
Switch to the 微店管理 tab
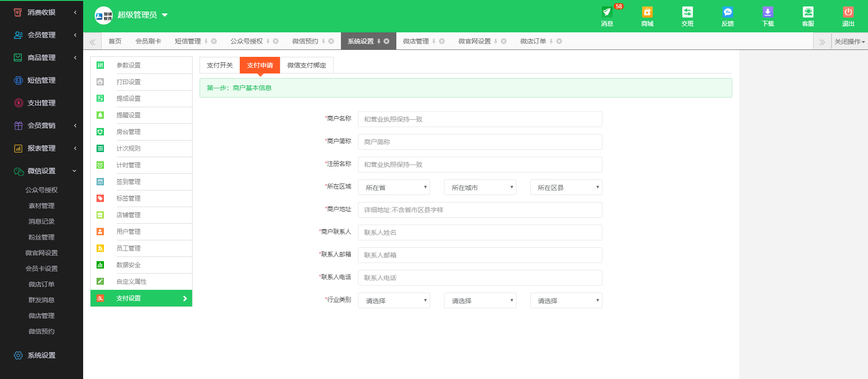[416, 41]
